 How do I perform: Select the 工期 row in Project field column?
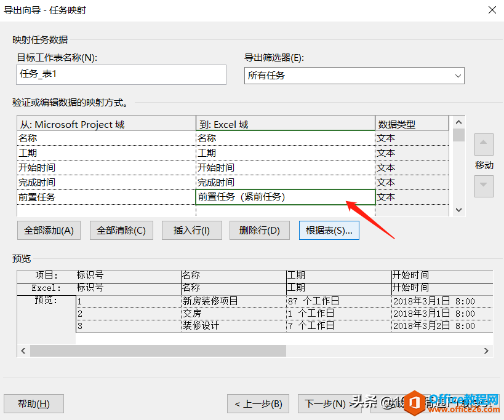click(106, 153)
